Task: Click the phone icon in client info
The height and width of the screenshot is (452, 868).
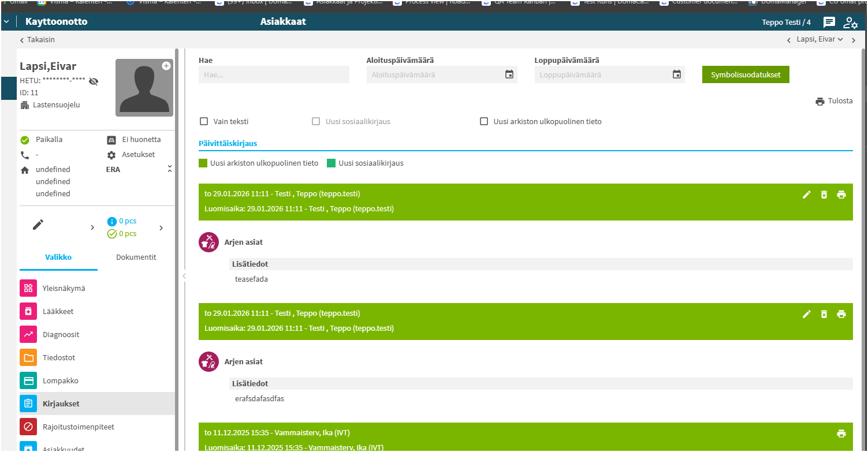Action: coord(25,155)
